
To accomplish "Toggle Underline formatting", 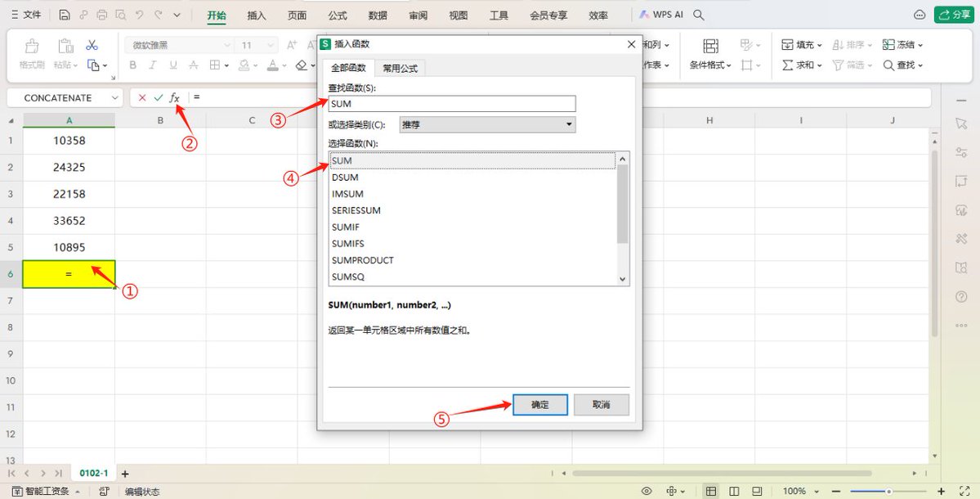I will tap(173, 65).
